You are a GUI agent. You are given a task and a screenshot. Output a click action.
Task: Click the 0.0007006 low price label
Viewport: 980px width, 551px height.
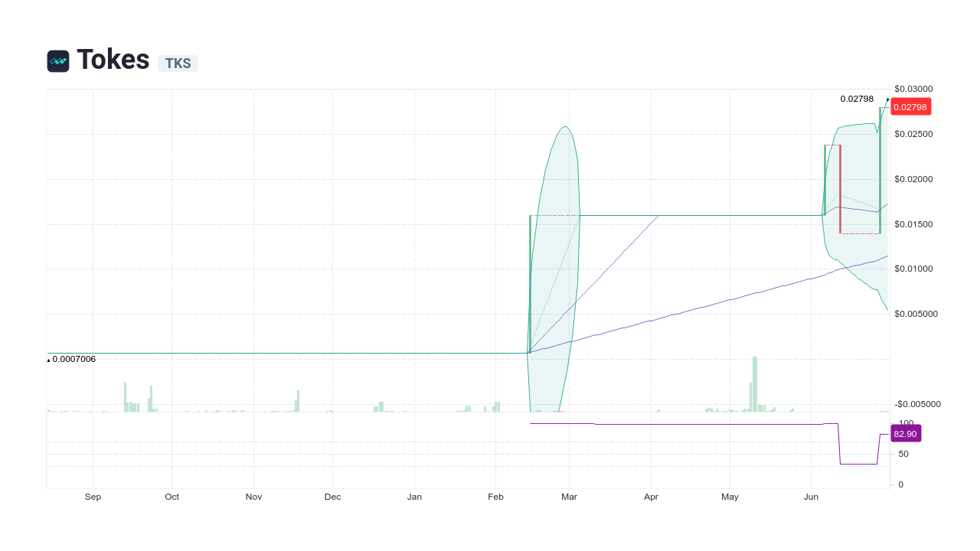[73, 359]
